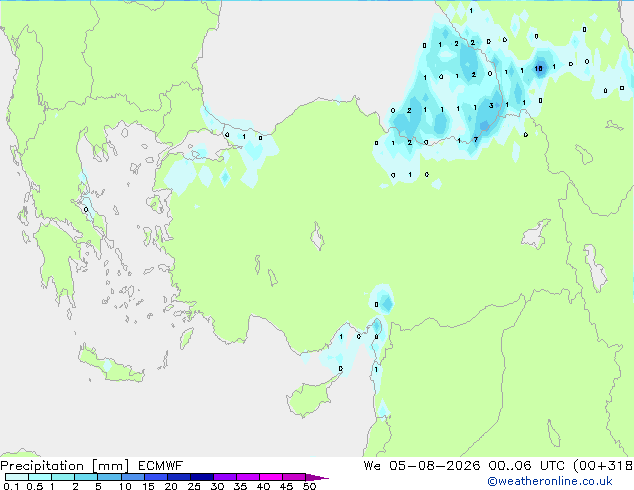Click the '30' legend scale label
The image size is (634, 490).
click(x=217, y=486)
